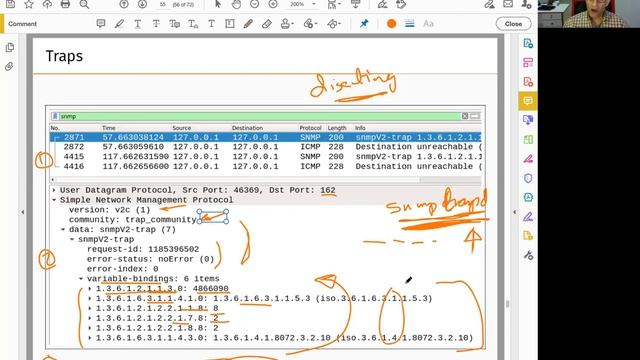
Task: Click the read mode scrolling icon
Action: pyautogui.click(x=356, y=4)
